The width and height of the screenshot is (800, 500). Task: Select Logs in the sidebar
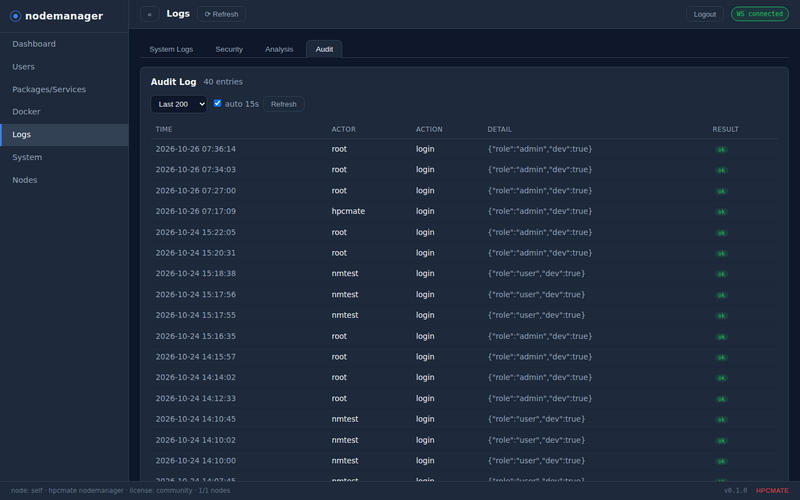64,135
